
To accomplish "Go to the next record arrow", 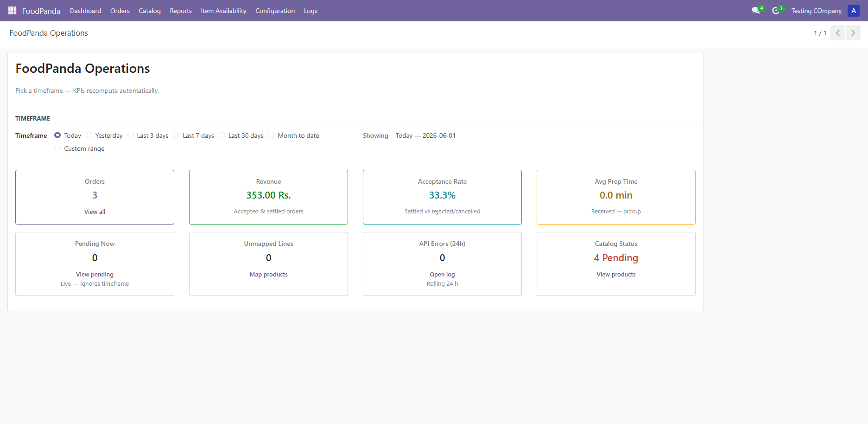I will 853,33.
